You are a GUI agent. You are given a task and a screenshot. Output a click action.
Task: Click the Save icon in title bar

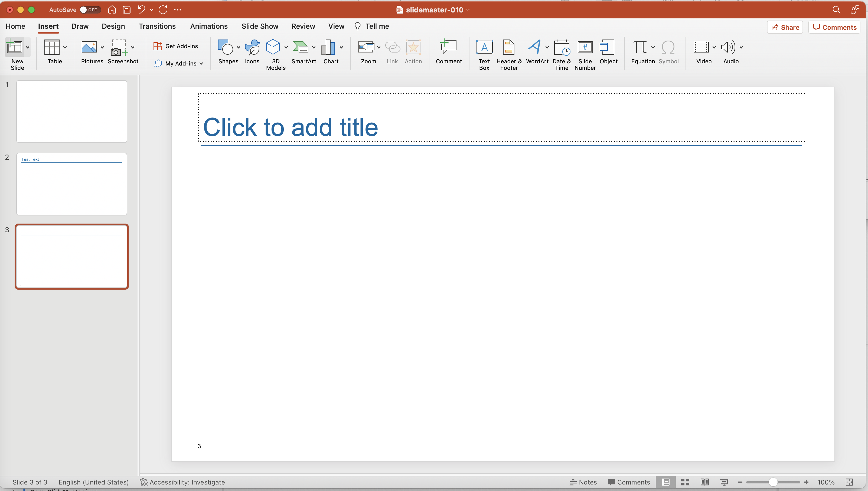tap(126, 9)
